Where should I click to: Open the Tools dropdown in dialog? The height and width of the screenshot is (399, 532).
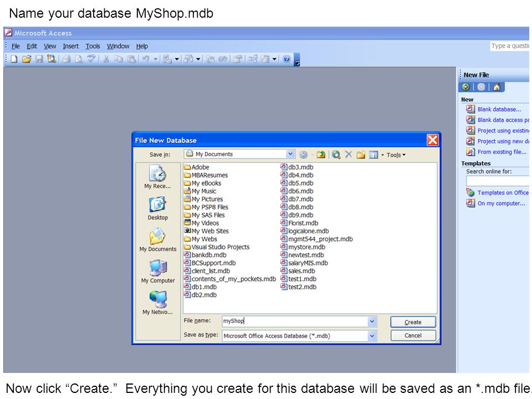pyautogui.click(x=396, y=155)
